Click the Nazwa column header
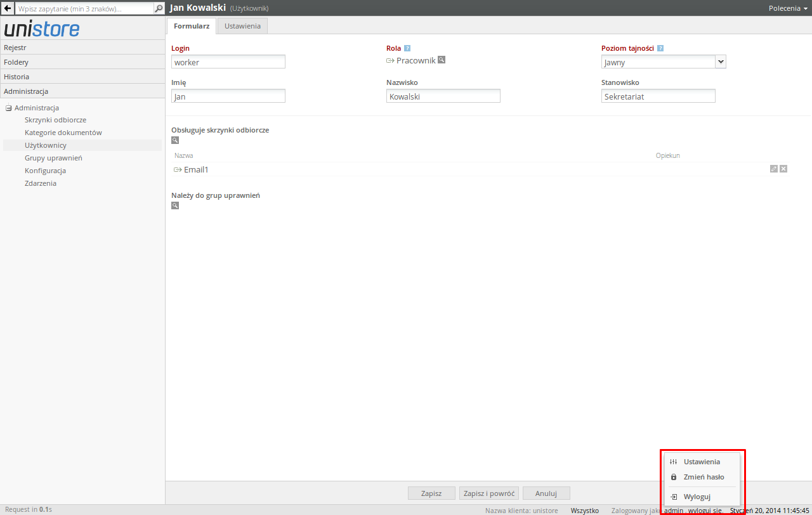The width and height of the screenshot is (812, 515). (184, 155)
